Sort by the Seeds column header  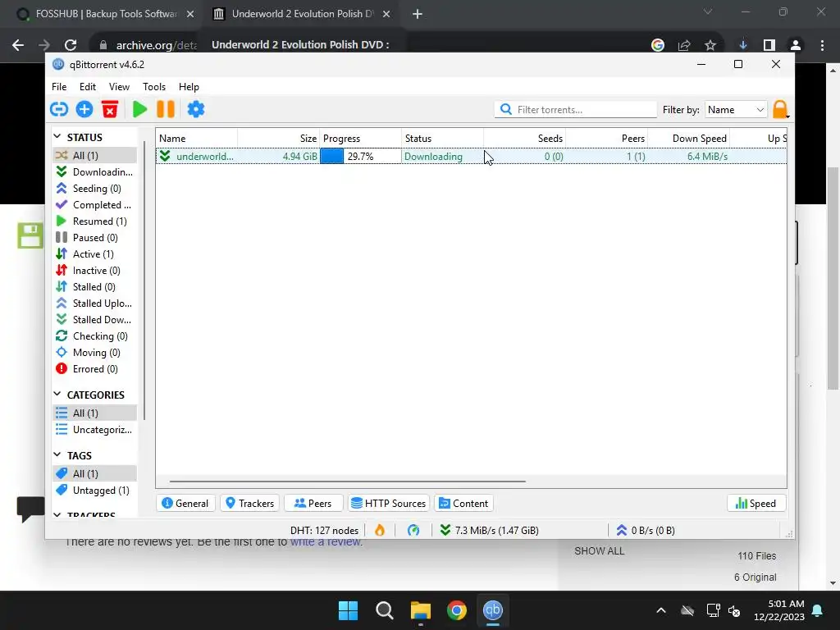(x=525, y=138)
